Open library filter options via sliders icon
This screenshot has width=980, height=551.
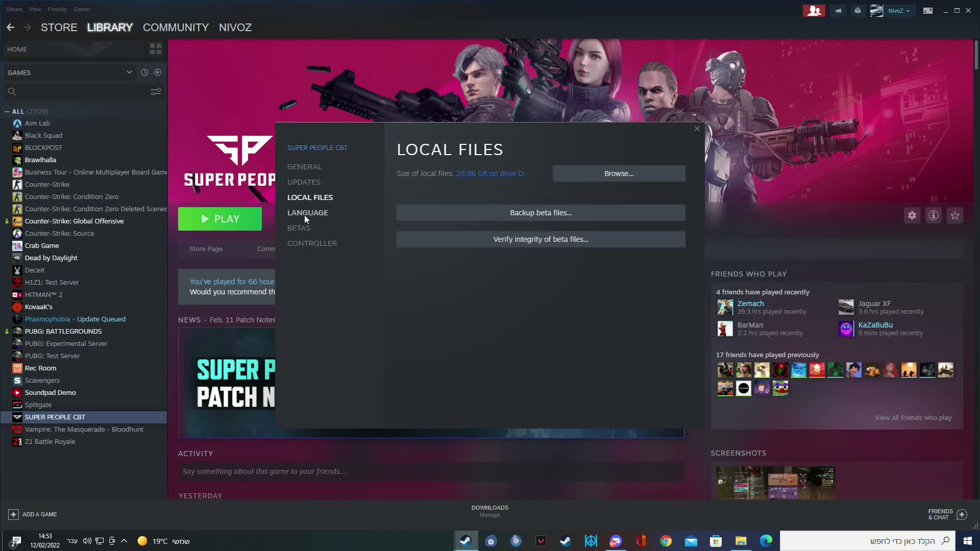click(155, 91)
